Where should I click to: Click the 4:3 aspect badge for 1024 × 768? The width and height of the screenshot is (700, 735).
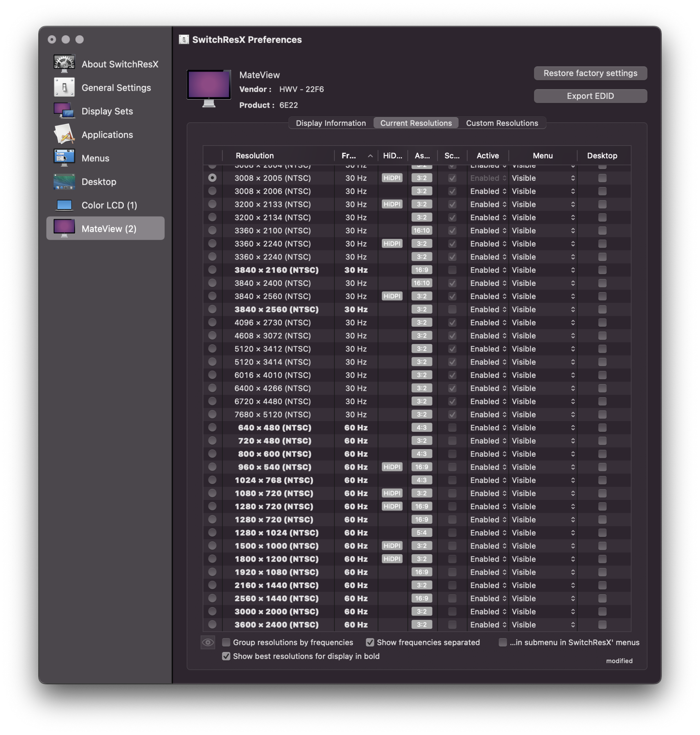(421, 480)
